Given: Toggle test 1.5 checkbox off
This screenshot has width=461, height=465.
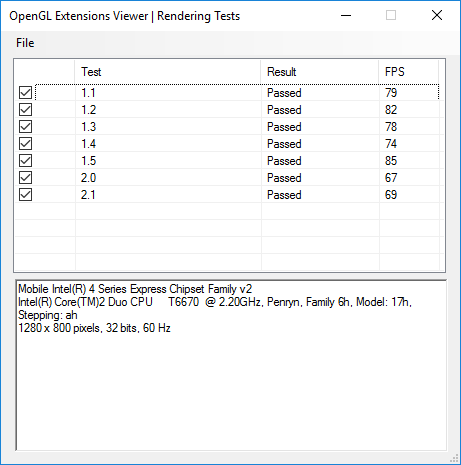Looking at the screenshot, I should [25, 161].
